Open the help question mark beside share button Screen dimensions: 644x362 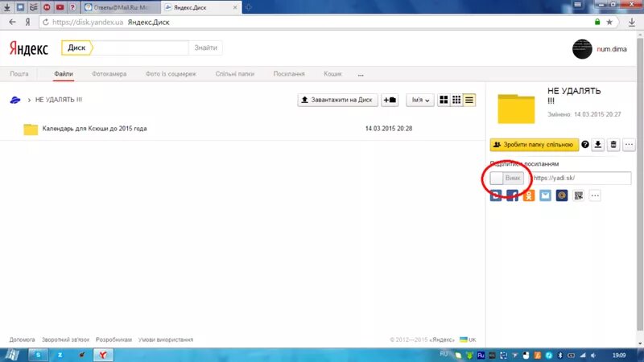coord(585,145)
